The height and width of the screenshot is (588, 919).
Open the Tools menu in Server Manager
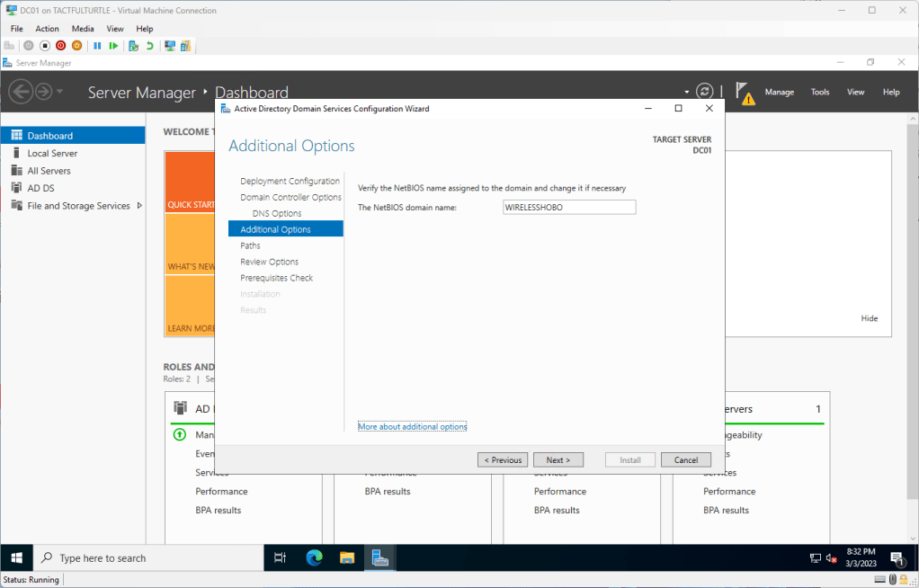point(820,92)
